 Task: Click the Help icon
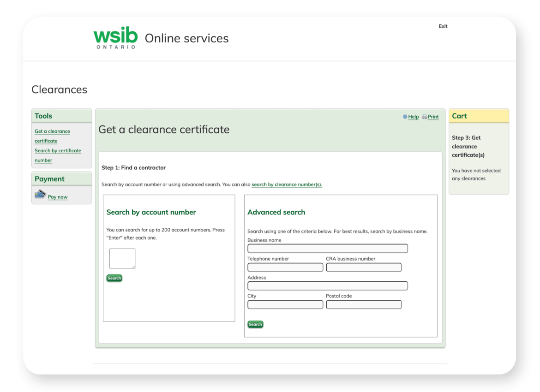pyautogui.click(x=404, y=117)
